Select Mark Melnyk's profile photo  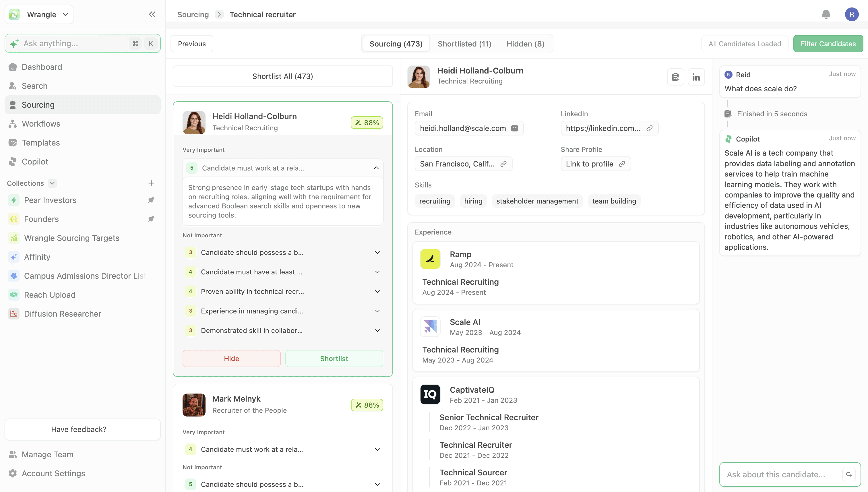click(x=194, y=405)
